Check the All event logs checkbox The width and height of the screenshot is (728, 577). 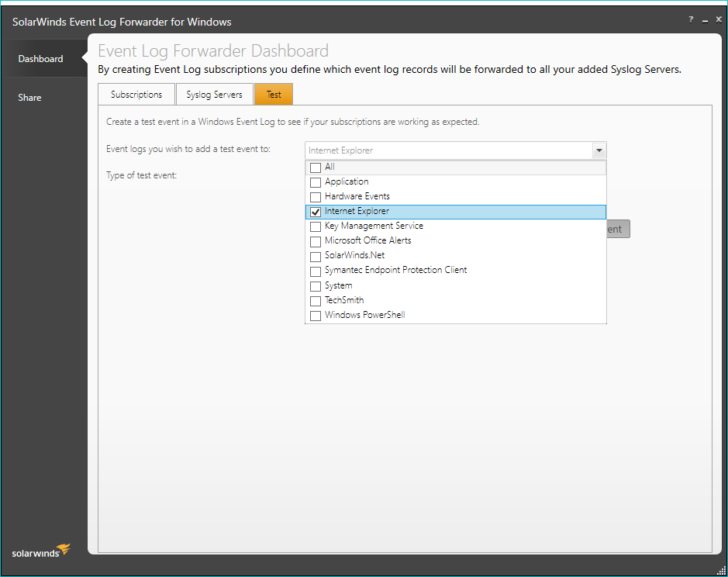[316, 168]
